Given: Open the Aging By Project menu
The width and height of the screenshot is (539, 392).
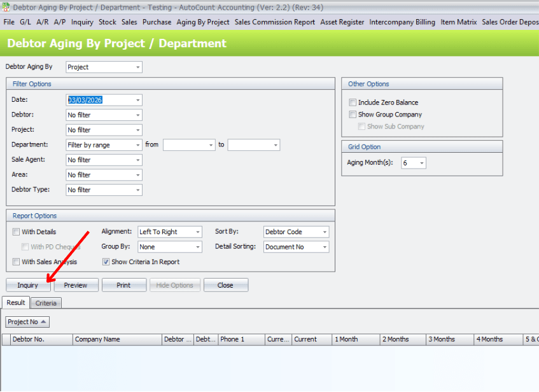Looking at the screenshot, I should [x=203, y=22].
